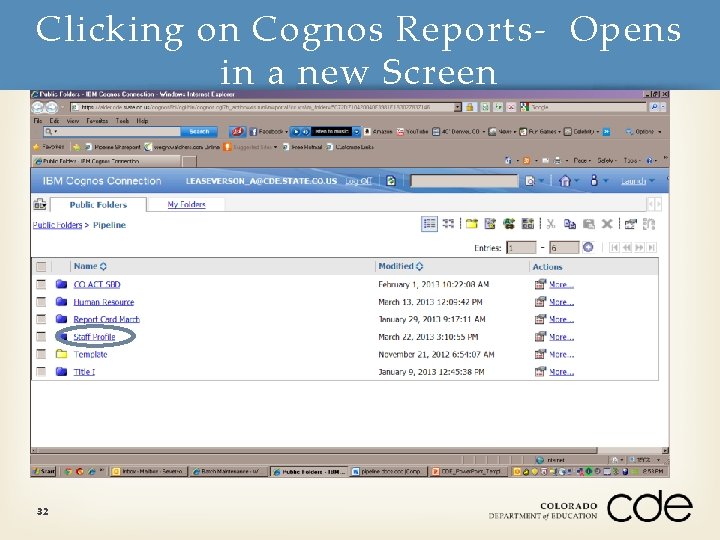Click the New Job toolbar icon
This screenshot has height=540, width=720.
coord(490,224)
